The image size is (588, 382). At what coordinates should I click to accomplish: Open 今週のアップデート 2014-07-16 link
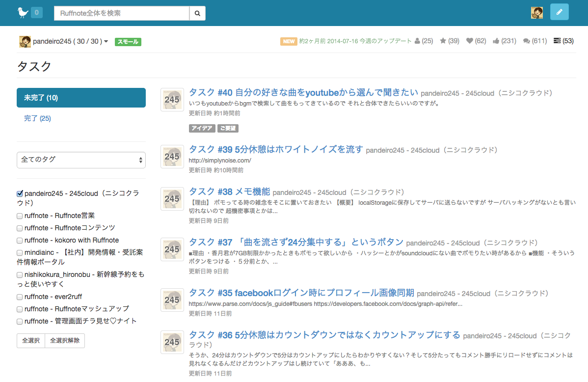tap(355, 41)
